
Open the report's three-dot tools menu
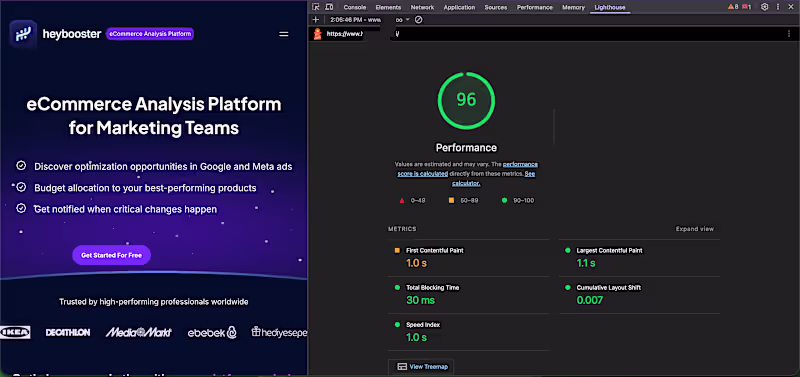789,34
